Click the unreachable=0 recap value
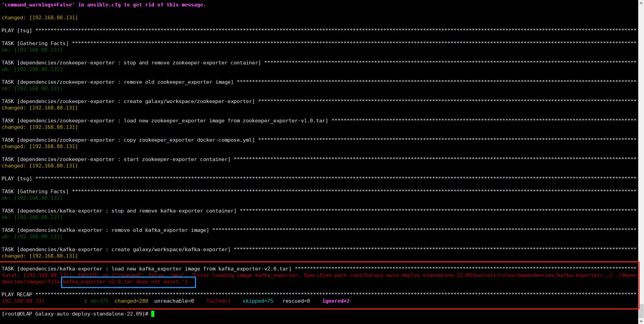This screenshot has width=644, height=324. pyautogui.click(x=174, y=301)
